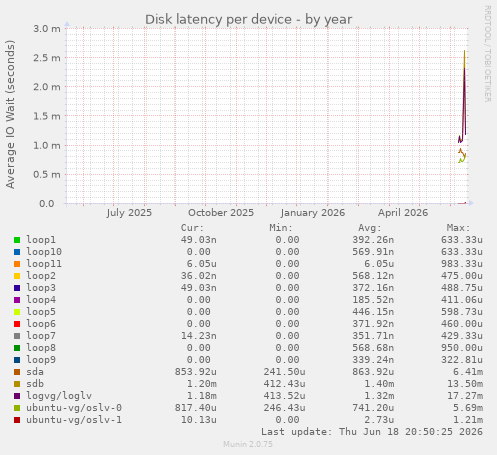Click the loop9 navy legend swatch

17,360
